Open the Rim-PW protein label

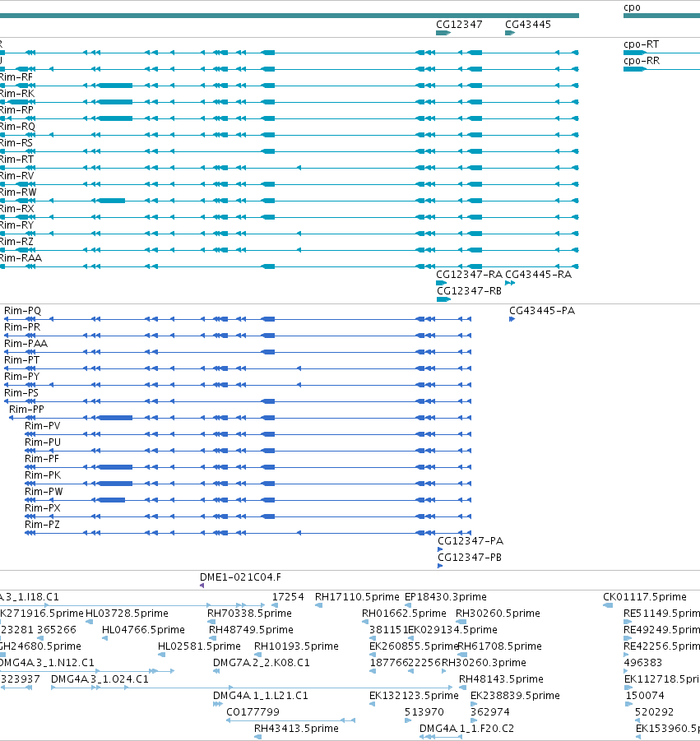[44, 492]
